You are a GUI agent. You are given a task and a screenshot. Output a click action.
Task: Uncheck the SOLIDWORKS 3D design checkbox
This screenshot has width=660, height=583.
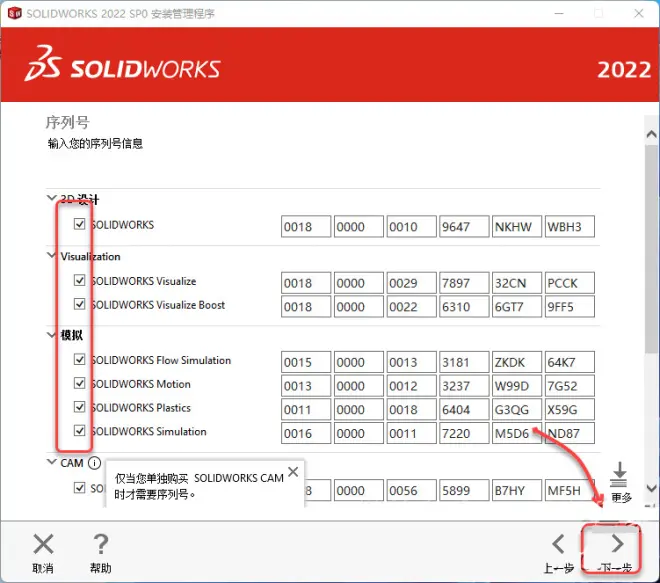80,224
